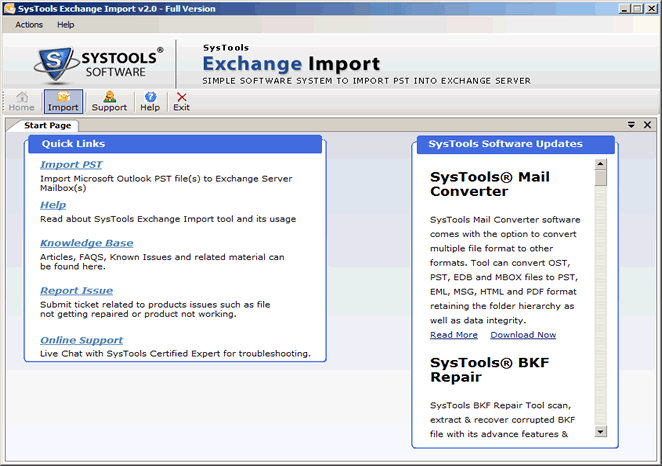Open the Actions menu
This screenshot has width=662, height=466.
(x=29, y=25)
